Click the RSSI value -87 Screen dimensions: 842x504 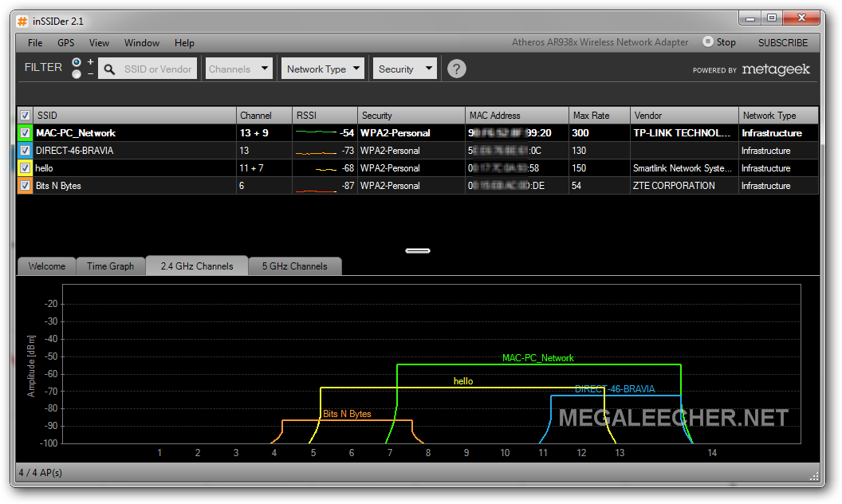click(348, 186)
